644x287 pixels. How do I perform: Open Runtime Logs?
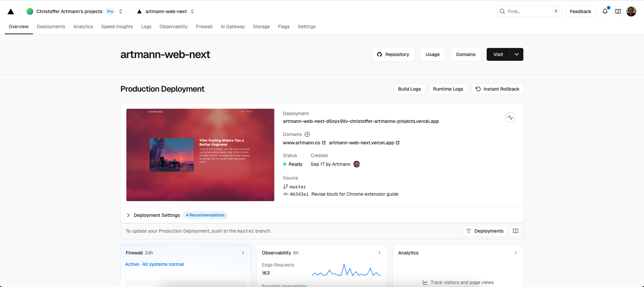coord(448,89)
